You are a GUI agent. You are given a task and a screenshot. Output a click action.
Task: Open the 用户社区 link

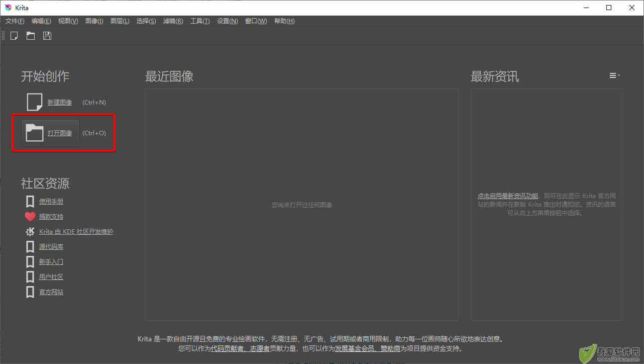click(x=51, y=277)
